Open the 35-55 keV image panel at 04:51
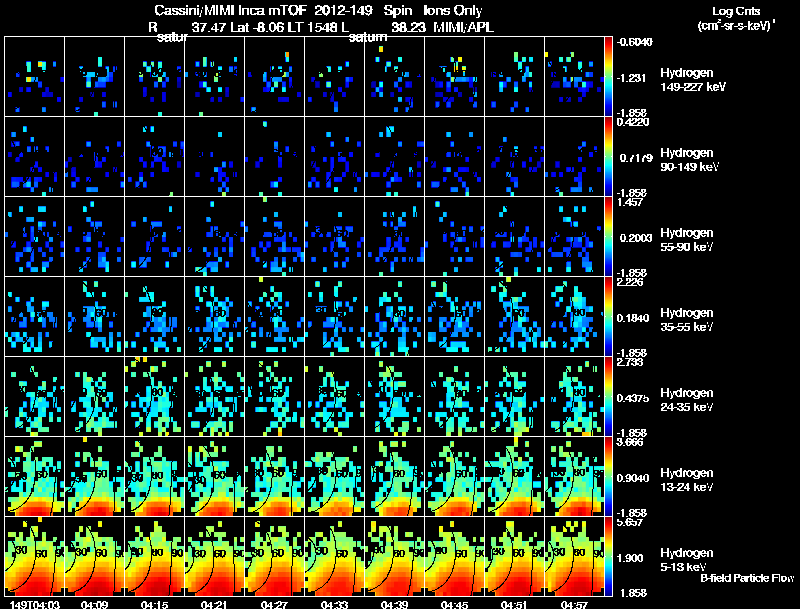 [514, 317]
